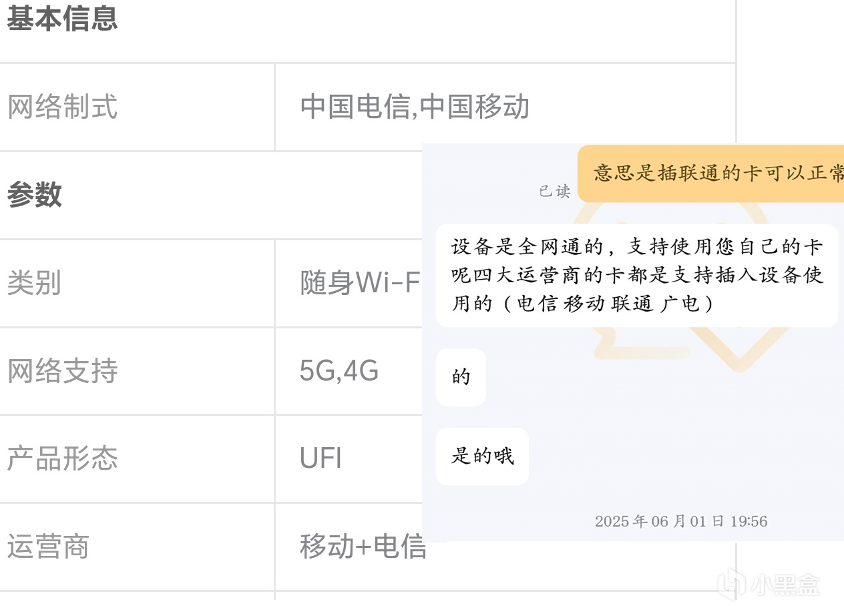Click the 移动+电信 value cell
The height and width of the screenshot is (616, 844).
[x=363, y=547]
